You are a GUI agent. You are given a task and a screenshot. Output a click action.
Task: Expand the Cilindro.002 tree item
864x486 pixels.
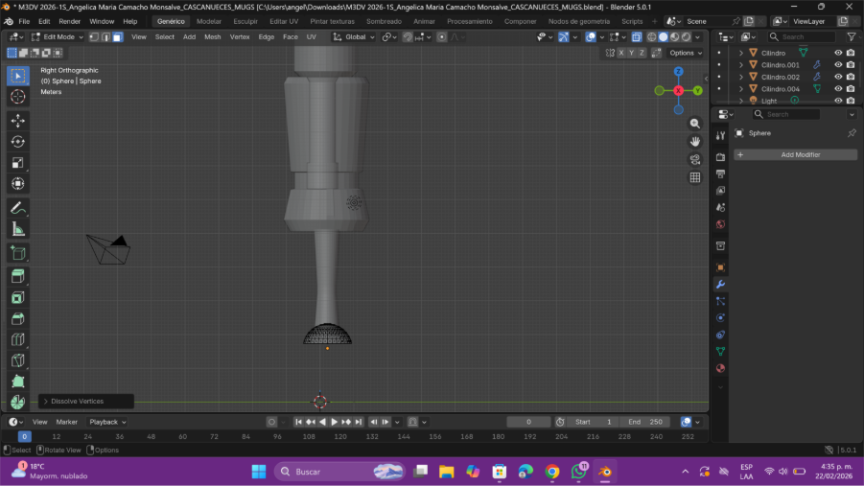[741, 77]
